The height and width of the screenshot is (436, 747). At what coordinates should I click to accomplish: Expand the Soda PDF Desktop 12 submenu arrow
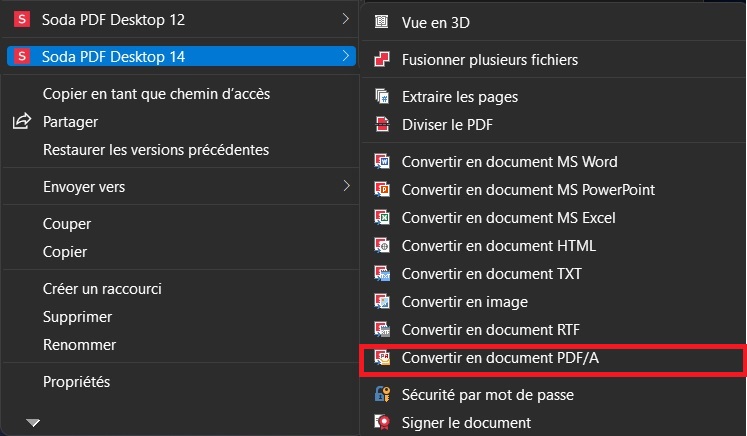pyautogui.click(x=346, y=19)
